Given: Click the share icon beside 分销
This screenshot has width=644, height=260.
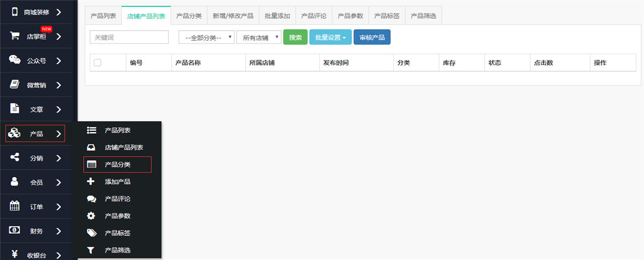Looking at the screenshot, I should (x=14, y=158).
